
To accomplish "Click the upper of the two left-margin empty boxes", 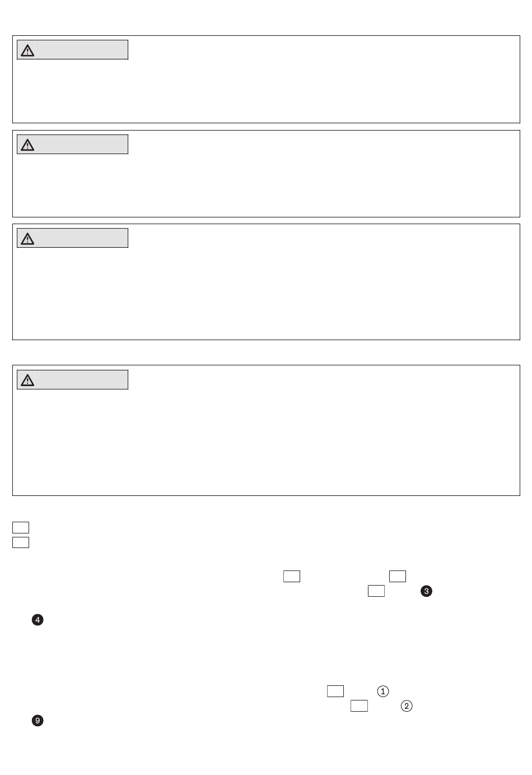I will [21, 527].
